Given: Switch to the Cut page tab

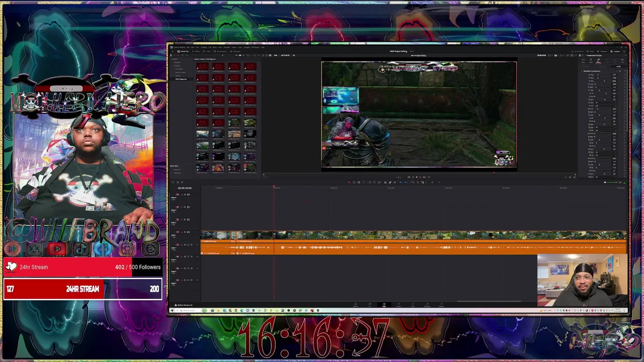Looking at the screenshot, I should 370,305.
